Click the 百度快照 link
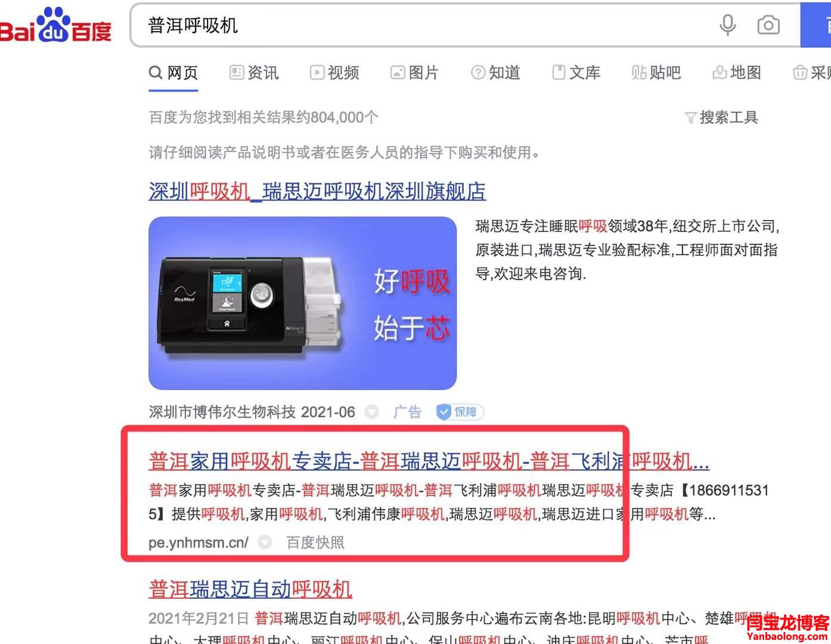Viewport: 831px width, 644px height. tap(315, 542)
